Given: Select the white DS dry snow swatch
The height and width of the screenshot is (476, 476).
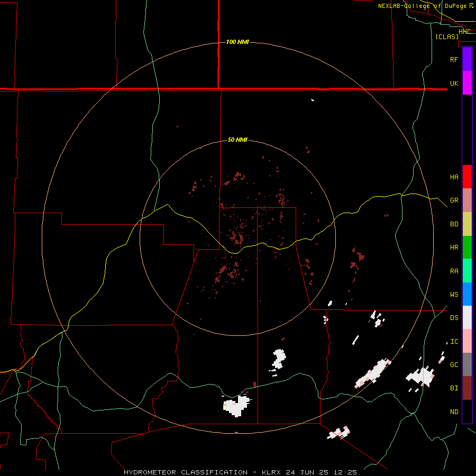Looking at the screenshot, I should click(x=467, y=317).
